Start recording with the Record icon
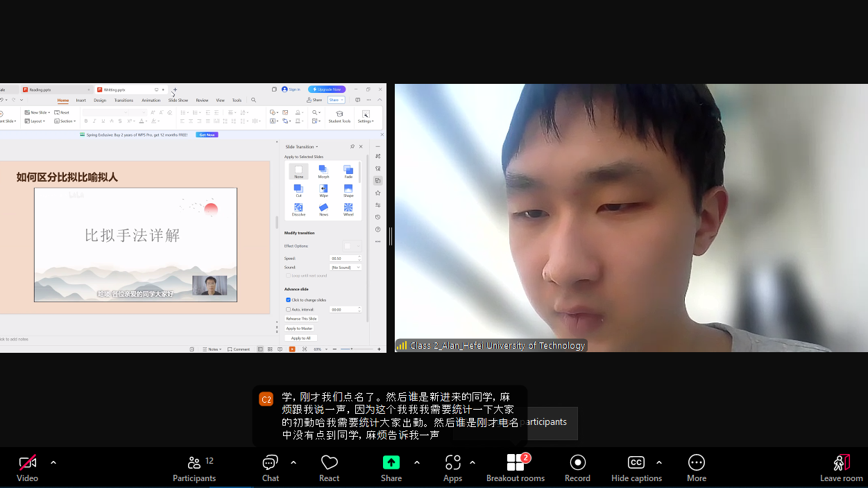The width and height of the screenshot is (868, 488). [x=577, y=462]
